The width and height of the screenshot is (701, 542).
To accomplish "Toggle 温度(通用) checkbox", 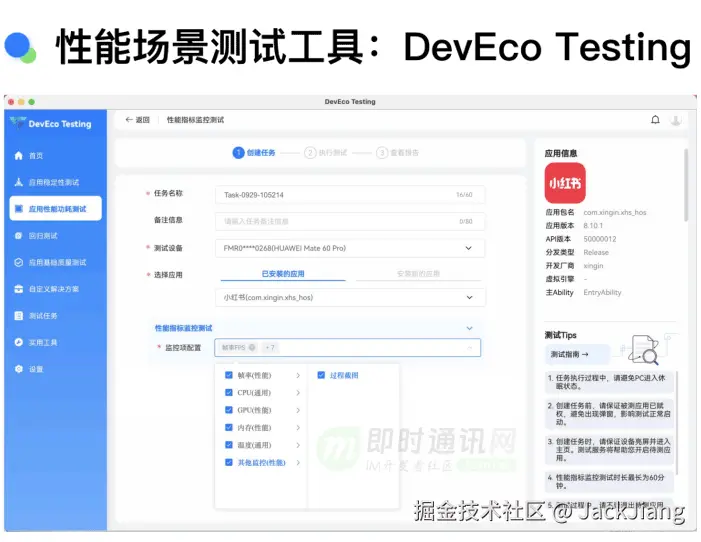I will tap(229, 445).
